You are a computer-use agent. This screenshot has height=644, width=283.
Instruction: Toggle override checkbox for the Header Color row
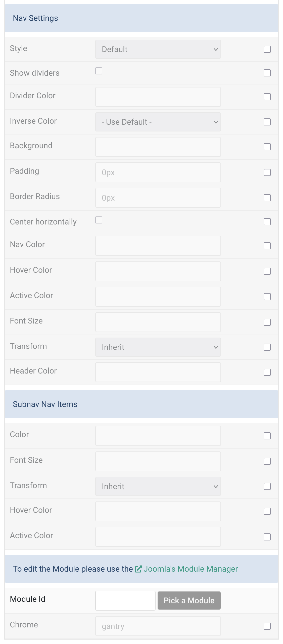click(267, 372)
